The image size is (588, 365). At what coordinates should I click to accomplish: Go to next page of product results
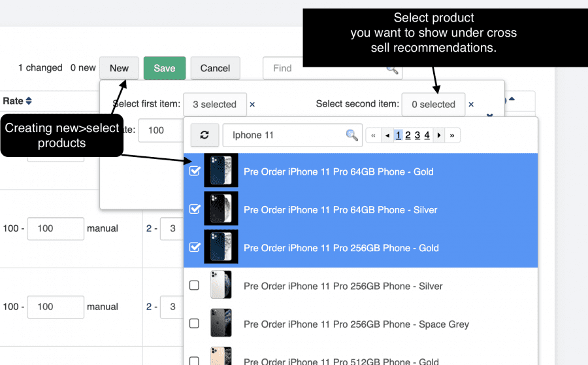click(x=439, y=135)
